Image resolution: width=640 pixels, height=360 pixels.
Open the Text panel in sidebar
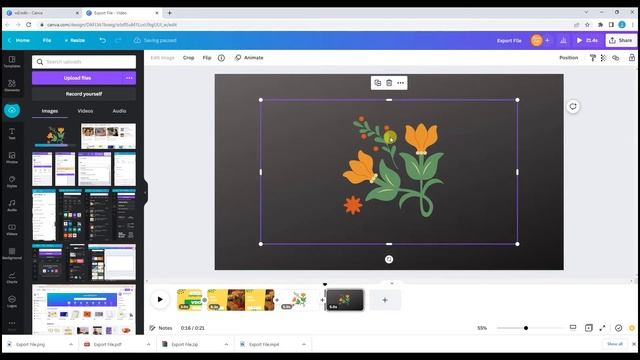click(x=12, y=133)
